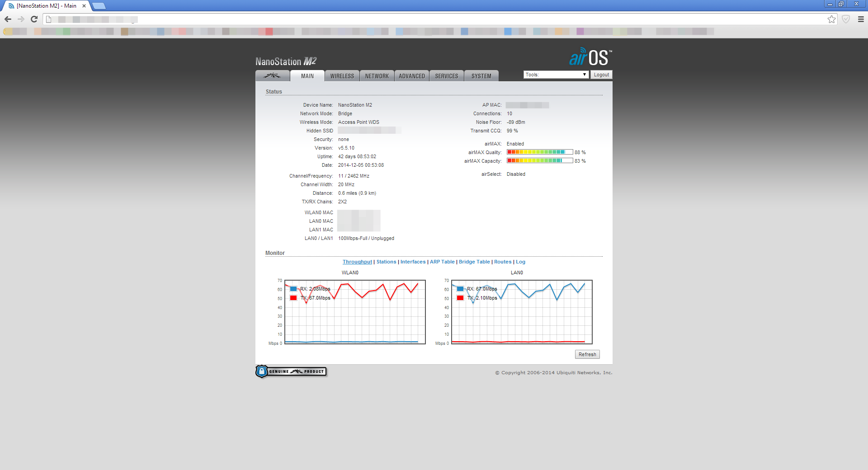Open the SERVICES tab
868x470 pixels.
point(447,76)
